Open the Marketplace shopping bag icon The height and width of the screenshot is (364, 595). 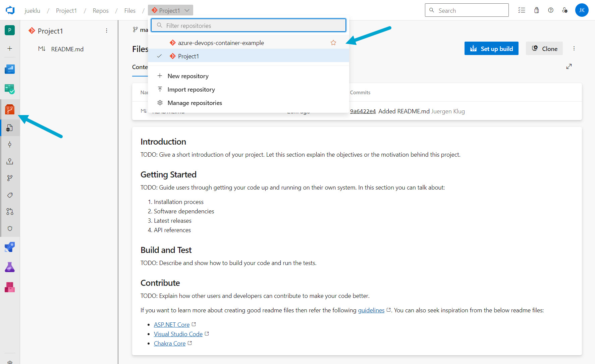pos(537,10)
